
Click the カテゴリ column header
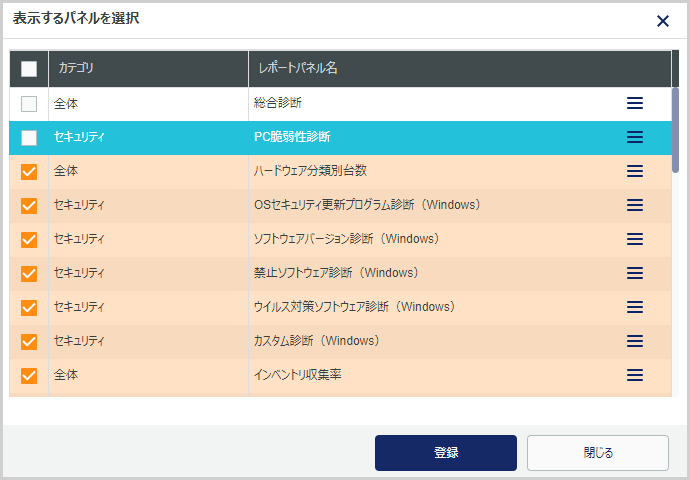tap(148, 69)
